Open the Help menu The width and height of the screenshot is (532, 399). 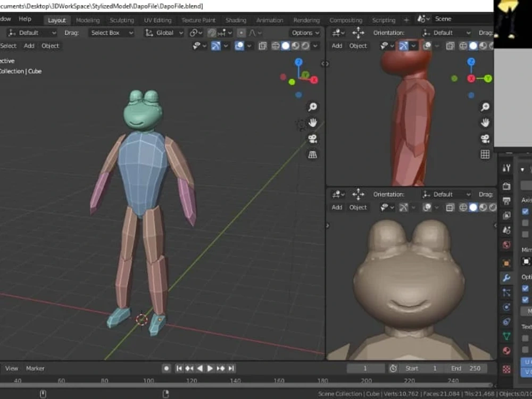(x=25, y=19)
